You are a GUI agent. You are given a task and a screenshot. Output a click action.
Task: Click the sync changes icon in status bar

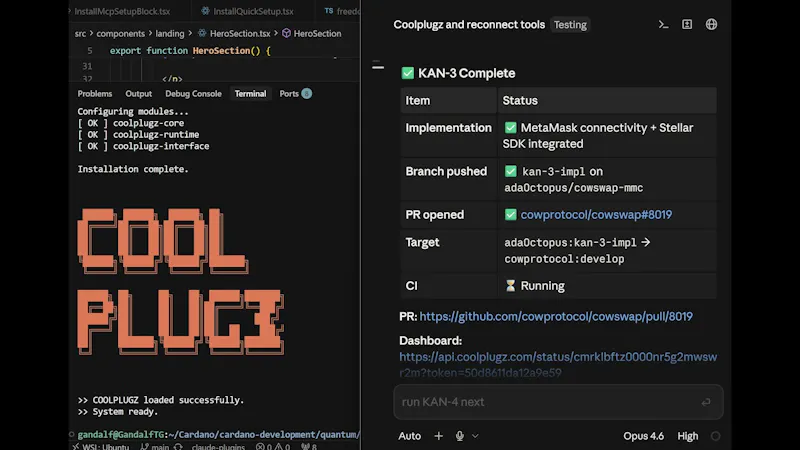coord(178,446)
